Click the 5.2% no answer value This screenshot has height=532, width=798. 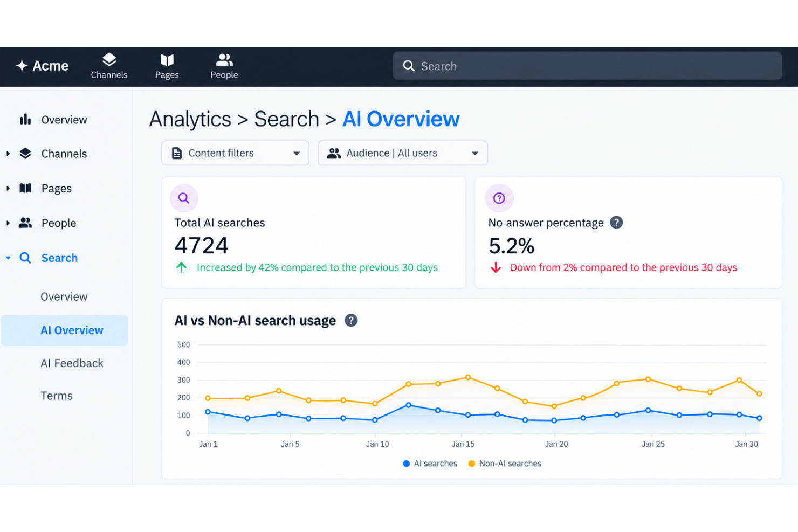[x=511, y=246]
